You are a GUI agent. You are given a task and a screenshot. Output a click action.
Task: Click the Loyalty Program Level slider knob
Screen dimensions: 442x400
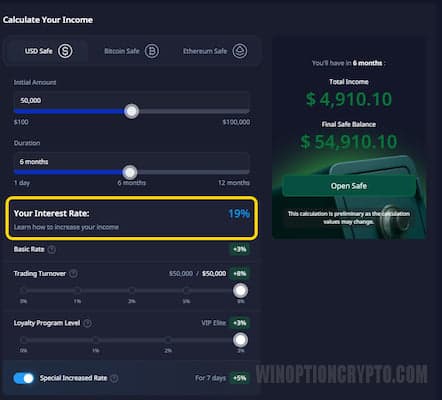[240, 340]
